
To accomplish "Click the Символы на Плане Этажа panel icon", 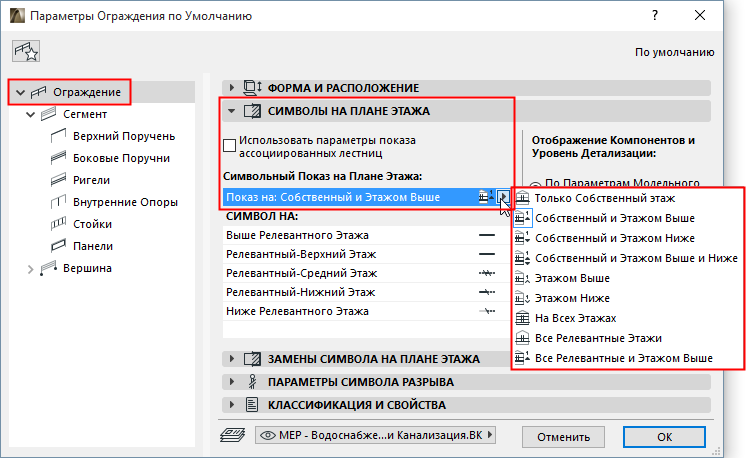I will point(252,111).
